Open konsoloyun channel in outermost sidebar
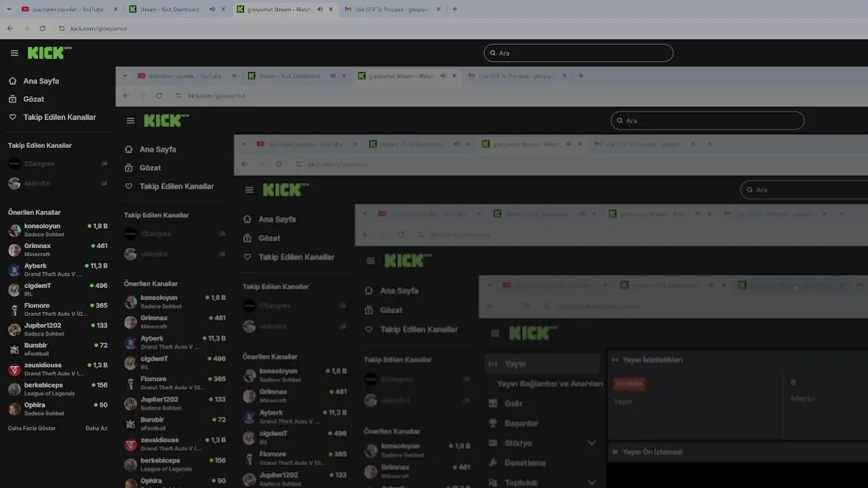 point(57,230)
